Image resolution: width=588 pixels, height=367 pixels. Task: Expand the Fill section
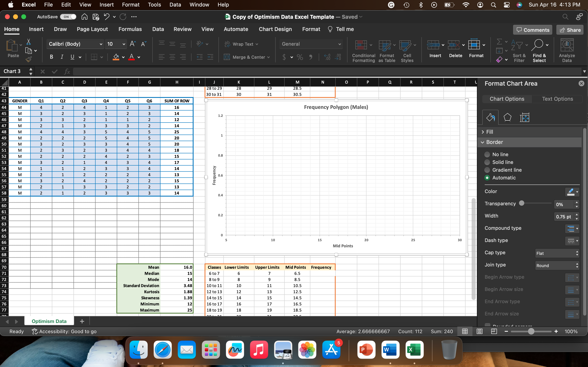pyautogui.click(x=489, y=132)
